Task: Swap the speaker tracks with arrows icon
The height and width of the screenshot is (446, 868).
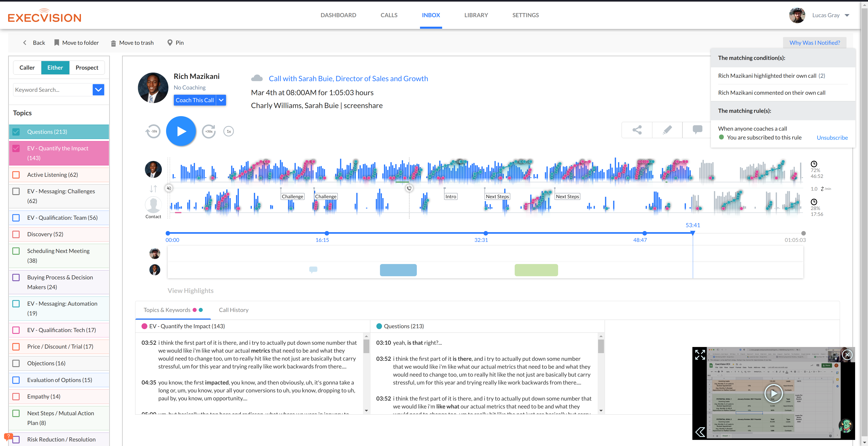Action: 153,189
